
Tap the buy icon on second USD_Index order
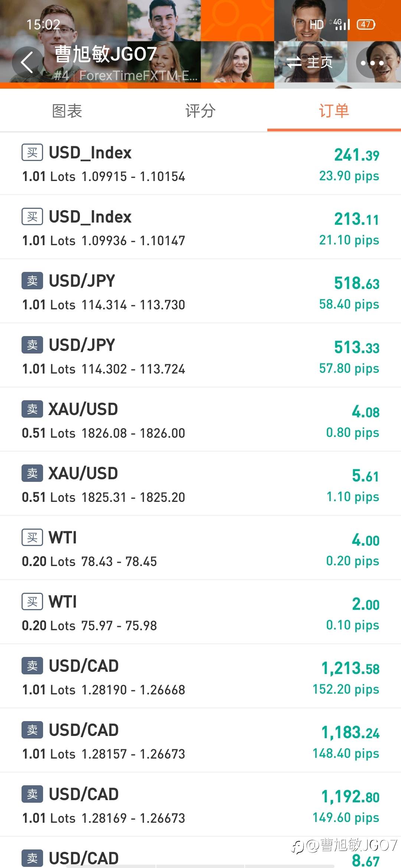pyautogui.click(x=32, y=217)
